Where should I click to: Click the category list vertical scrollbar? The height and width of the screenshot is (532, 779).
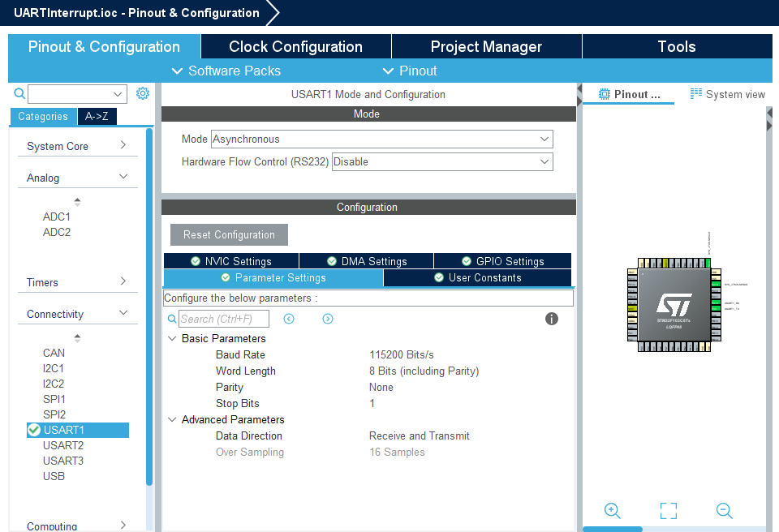(x=149, y=307)
